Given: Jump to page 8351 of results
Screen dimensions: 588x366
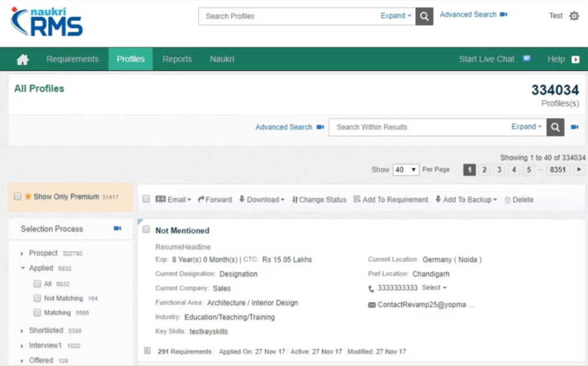Looking at the screenshot, I should coord(557,169).
